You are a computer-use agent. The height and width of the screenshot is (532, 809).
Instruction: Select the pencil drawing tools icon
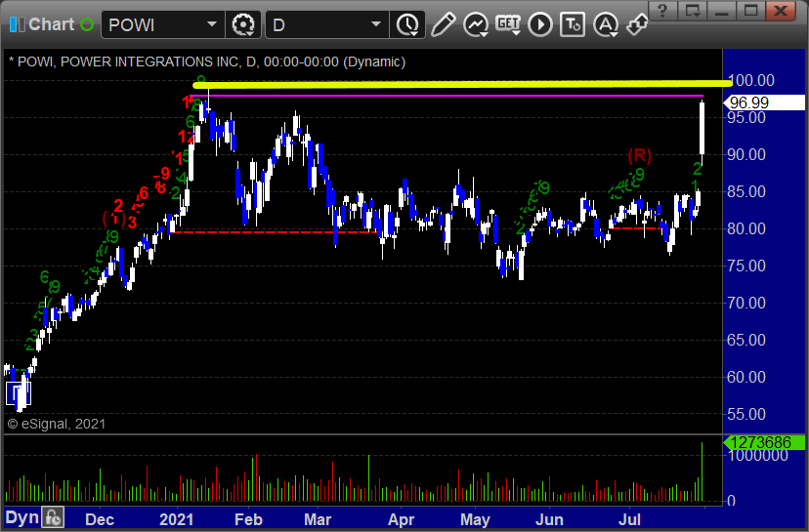[443, 24]
